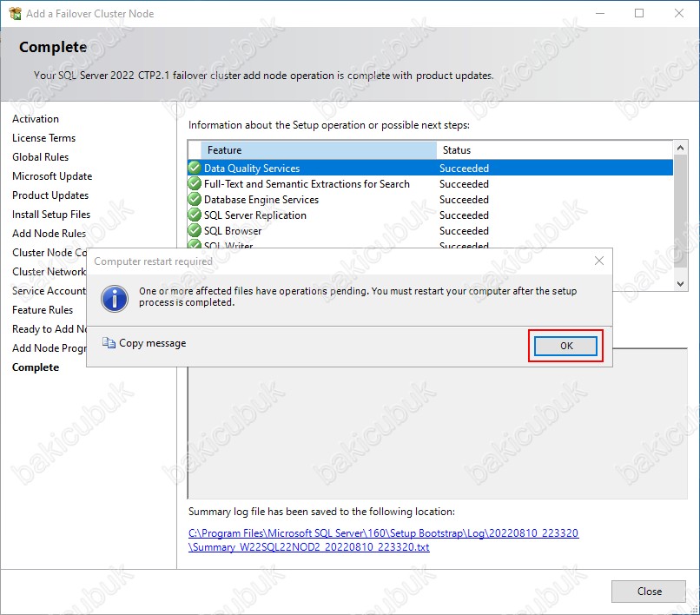Close the Computer restart required dialog
Image resolution: width=700 pixels, height=615 pixels.
599,261
